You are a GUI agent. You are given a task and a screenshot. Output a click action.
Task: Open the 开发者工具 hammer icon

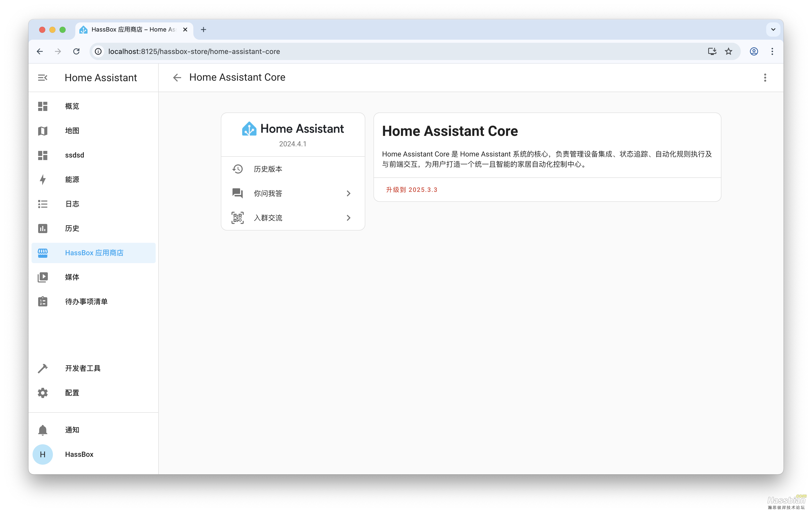tap(42, 368)
